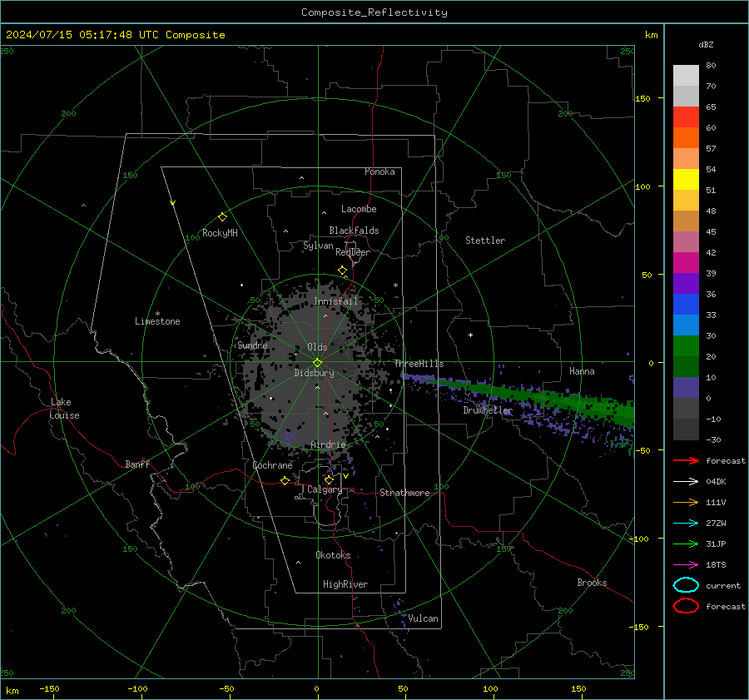749x700 pixels.
Task: Click the RedDeer city label
Action: coord(353,252)
